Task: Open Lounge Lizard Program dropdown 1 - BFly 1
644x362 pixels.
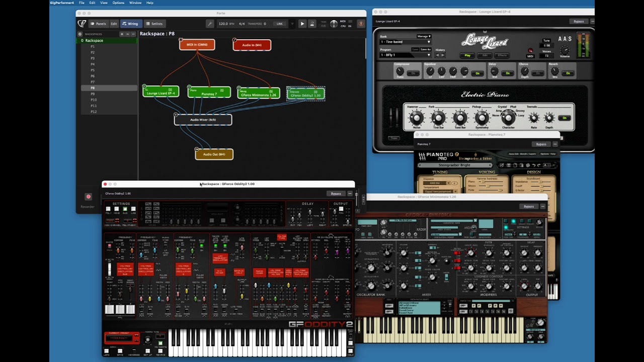Action: point(406,55)
